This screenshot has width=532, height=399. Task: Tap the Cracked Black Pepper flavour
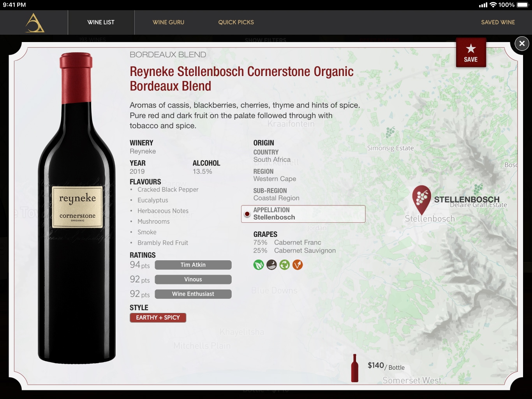coord(168,190)
